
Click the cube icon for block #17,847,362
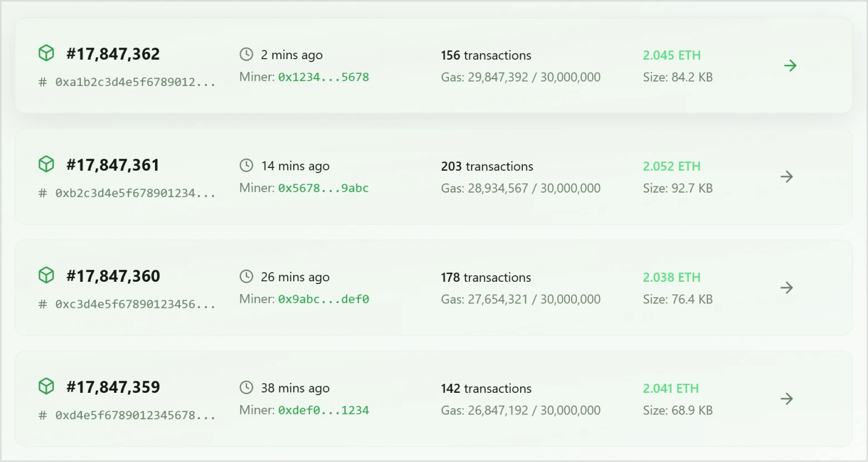pos(46,53)
